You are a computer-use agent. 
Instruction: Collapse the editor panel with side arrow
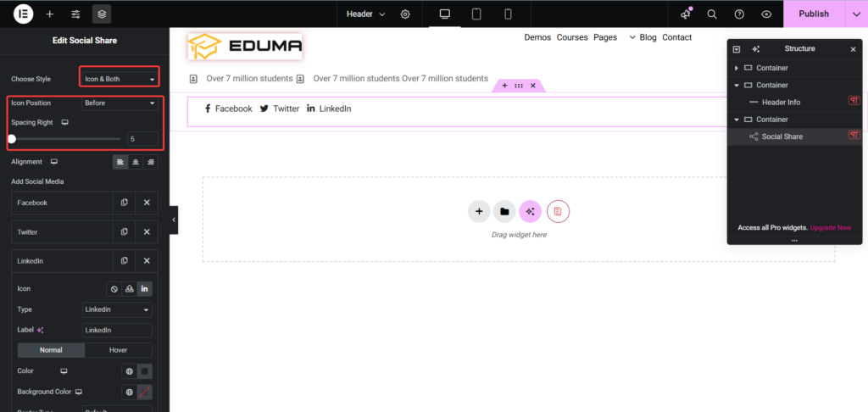(x=174, y=220)
